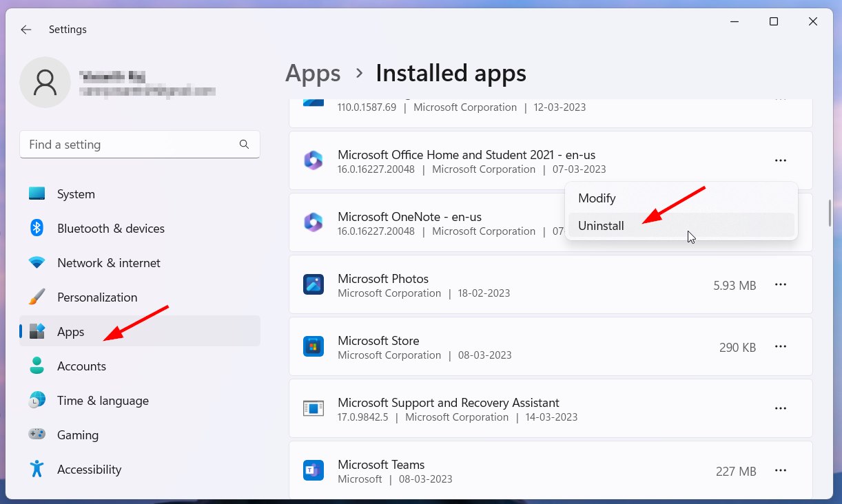The width and height of the screenshot is (842, 504).
Task: Click the Microsoft Store app name
Action: click(x=378, y=341)
